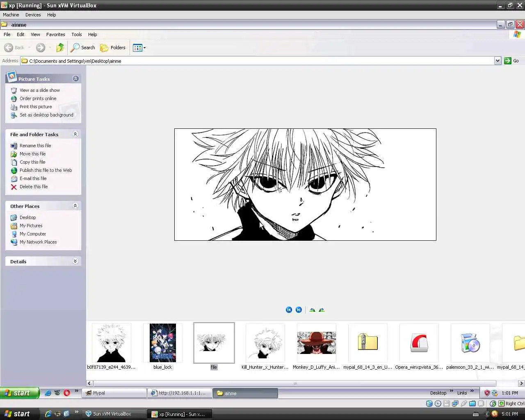Click the guest XP start button
The height and width of the screenshot is (420, 525).
(x=20, y=393)
